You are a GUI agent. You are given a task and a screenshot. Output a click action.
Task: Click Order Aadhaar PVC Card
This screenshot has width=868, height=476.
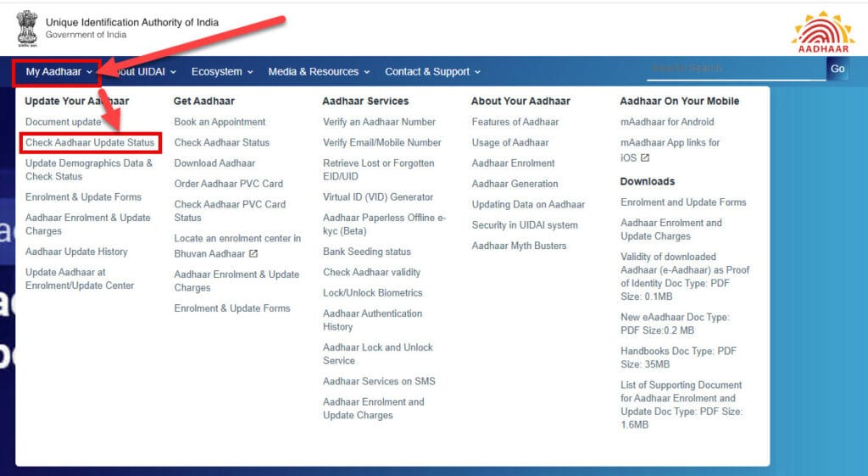click(228, 184)
